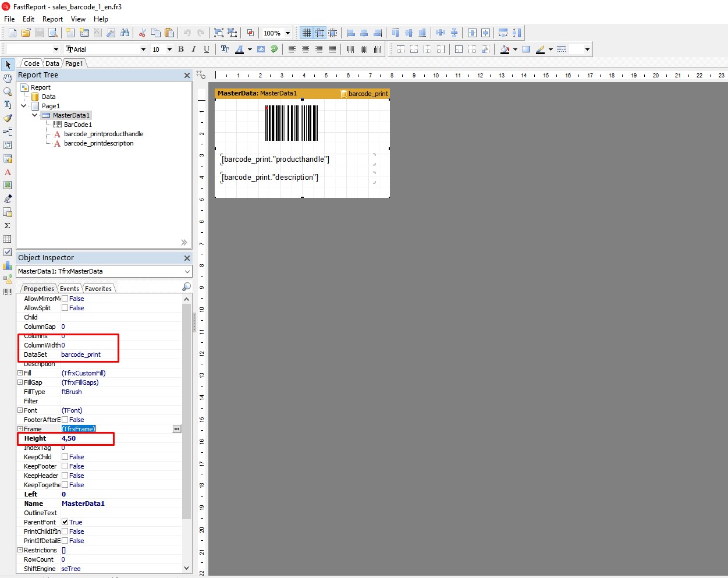The width and height of the screenshot is (728, 578).
Task: Apply bold formatting in text toolbar
Action: [181, 49]
